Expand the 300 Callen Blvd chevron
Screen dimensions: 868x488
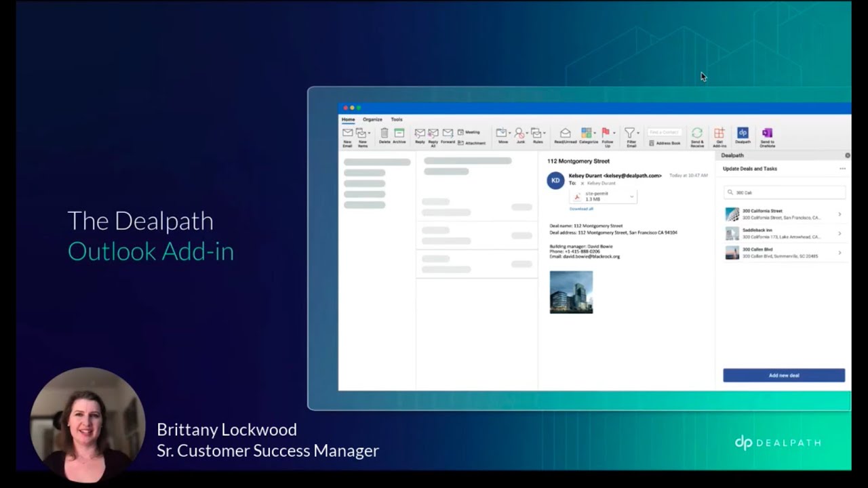pos(840,253)
